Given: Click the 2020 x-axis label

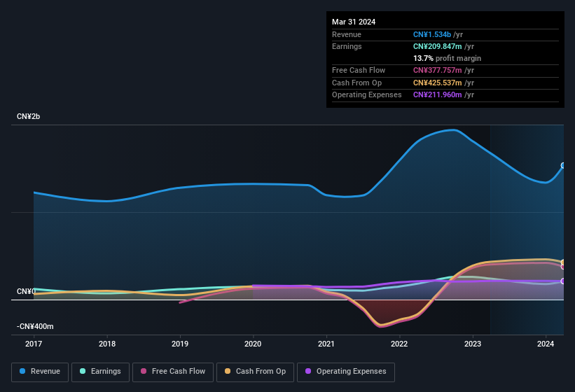Looking at the screenshot, I should pyautogui.click(x=253, y=344).
